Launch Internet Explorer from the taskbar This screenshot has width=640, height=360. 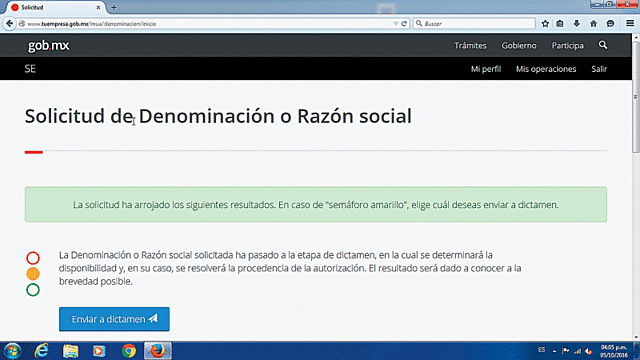42,351
